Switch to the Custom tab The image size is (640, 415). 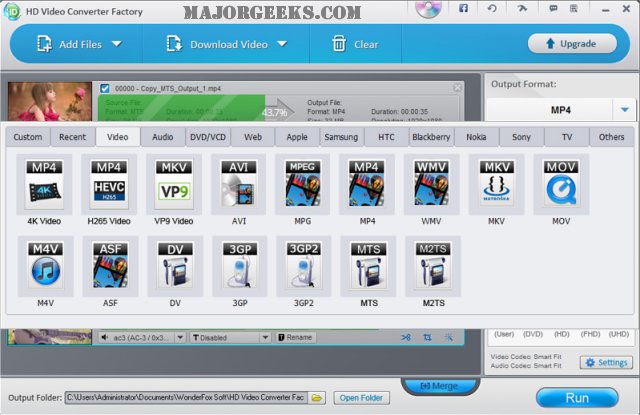click(28, 137)
